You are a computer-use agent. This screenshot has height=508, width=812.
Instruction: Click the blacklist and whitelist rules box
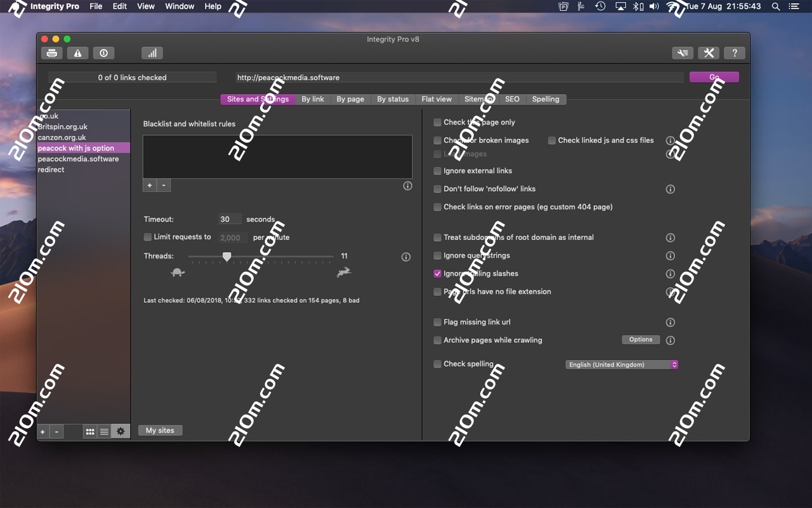point(278,156)
